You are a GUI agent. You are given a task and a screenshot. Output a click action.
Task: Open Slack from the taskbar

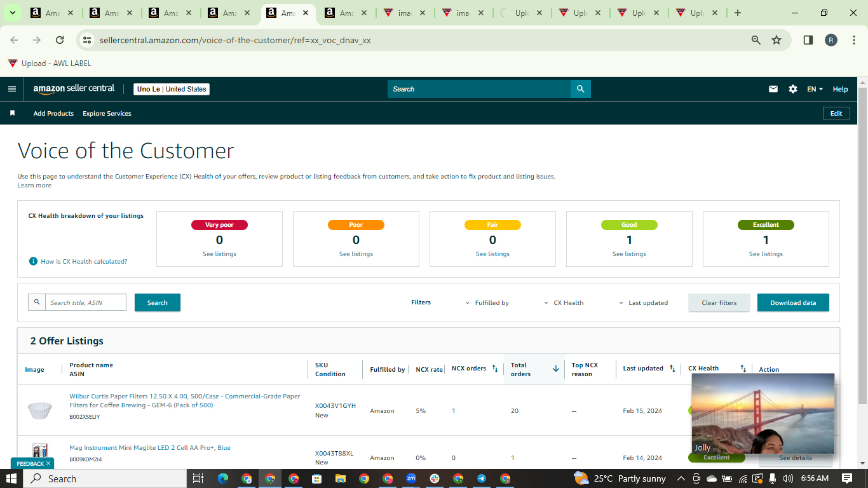(x=435, y=478)
